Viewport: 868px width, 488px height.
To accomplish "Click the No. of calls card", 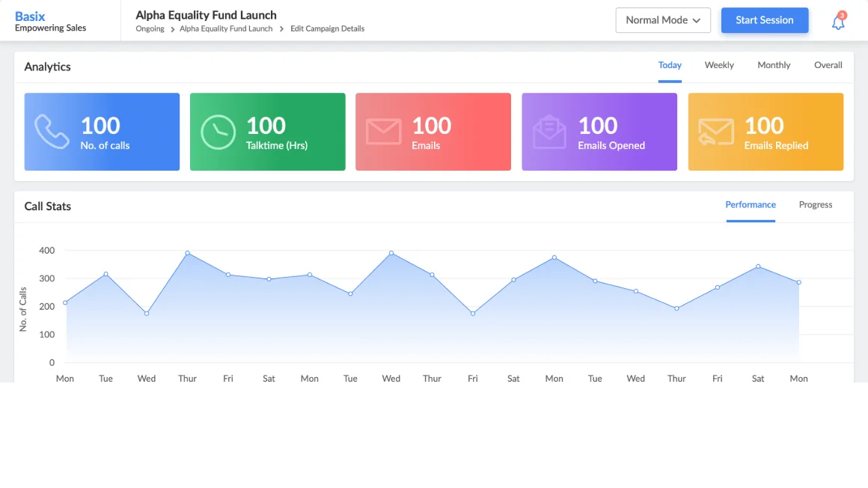I will pyautogui.click(x=102, y=132).
